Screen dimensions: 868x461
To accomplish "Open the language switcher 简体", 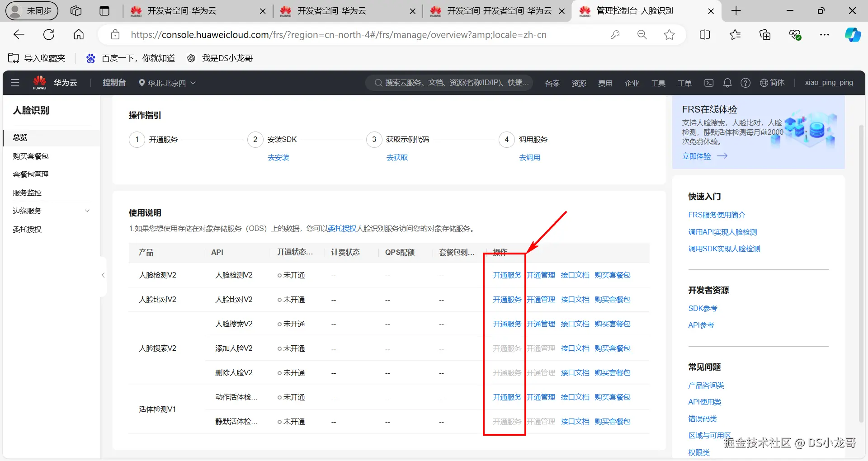I will tap(772, 83).
